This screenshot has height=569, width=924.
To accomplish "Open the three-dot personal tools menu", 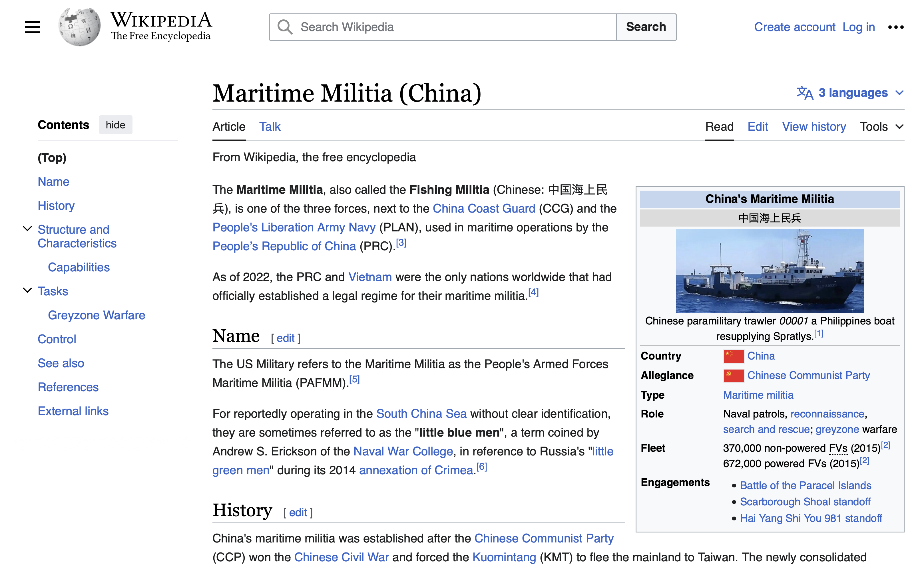I will coord(896,27).
